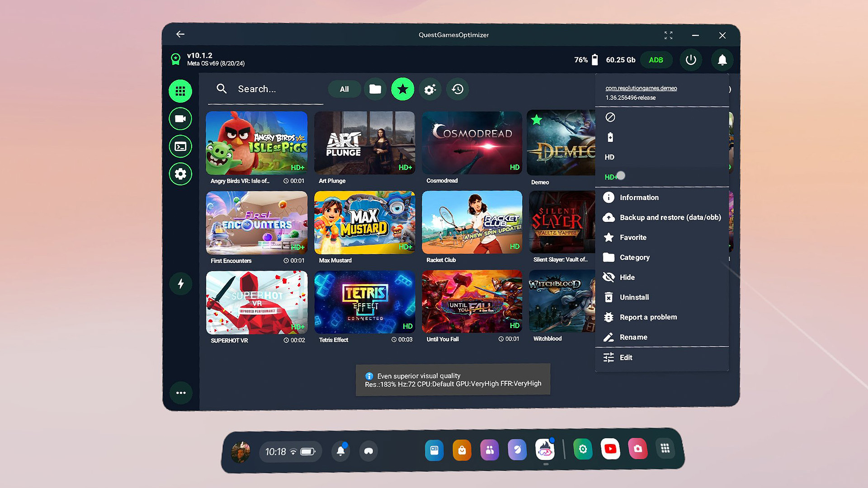Open the terminal console sidebar icon
The width and height of the screenshot is (868, 488).
180,146
